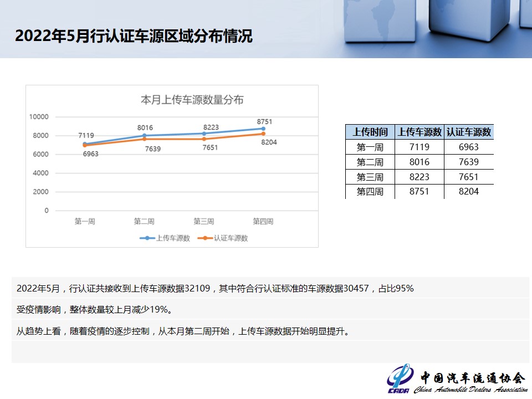Image resolution: width=532 pixels, height=399 pixels.
Task: Click the 第二周 x-axis label
Action: (144, 222)
